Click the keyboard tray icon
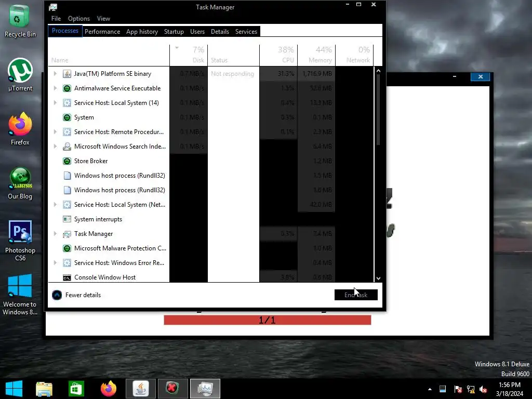The height and width of the screenshot is (399, 532). tap(443, 389)
